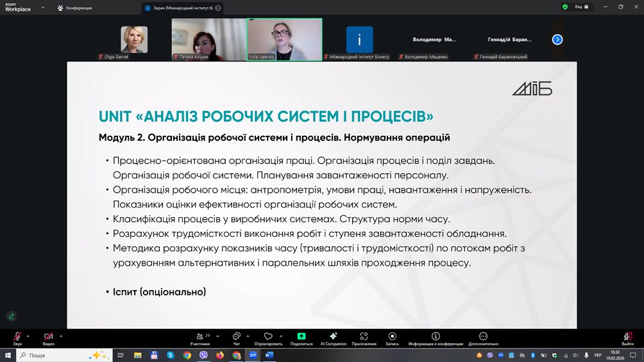Click the Отреагировать reactions heart icon

click(267, 337)
